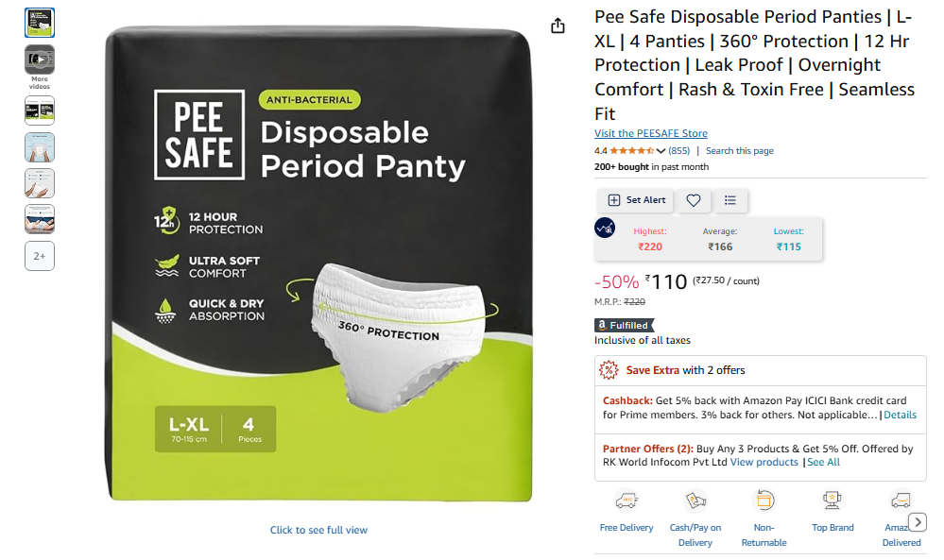Expand the star rating dropdown arrow
944x560 pixels.
(661, 151)
